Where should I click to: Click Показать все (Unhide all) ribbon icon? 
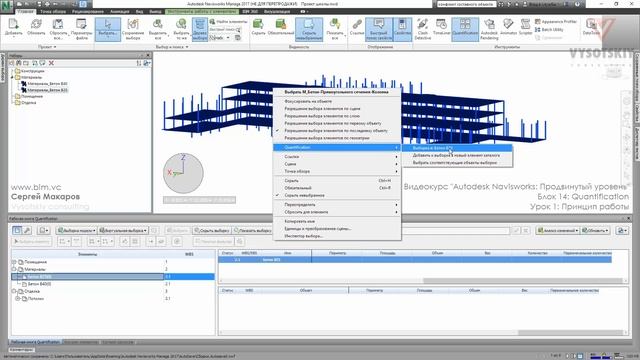335,29
